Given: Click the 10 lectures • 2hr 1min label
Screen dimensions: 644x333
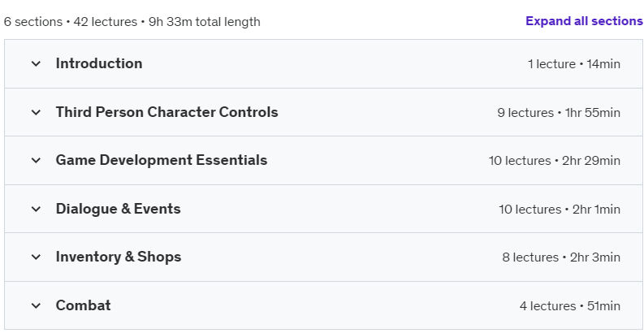Looking at the screenshot, I should click(x=560, y=210).
